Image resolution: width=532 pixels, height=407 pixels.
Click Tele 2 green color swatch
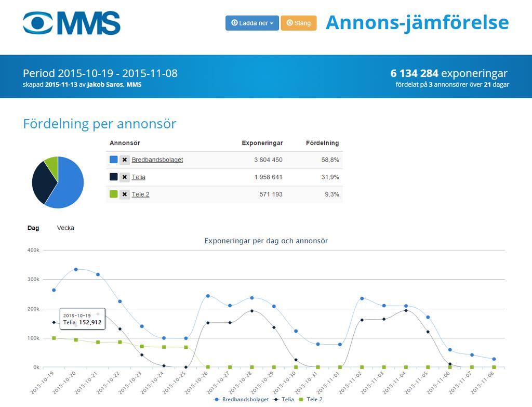click(x=114, y=194)
